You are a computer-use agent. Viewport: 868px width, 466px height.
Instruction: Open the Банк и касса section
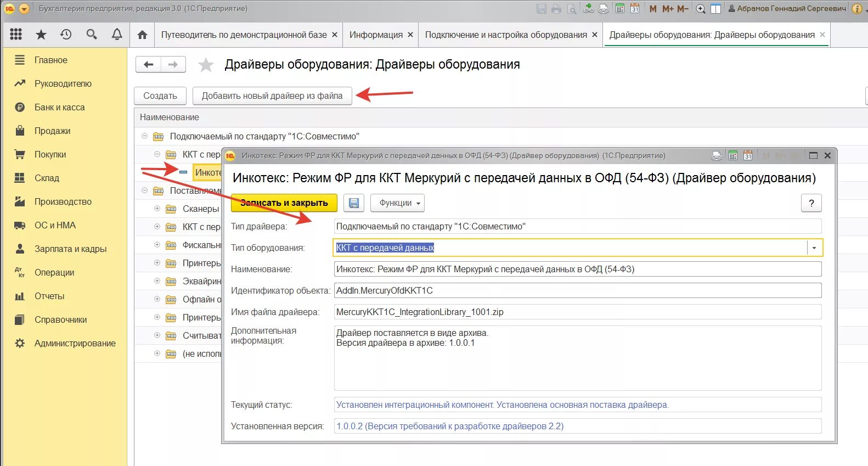click(60, 107)
